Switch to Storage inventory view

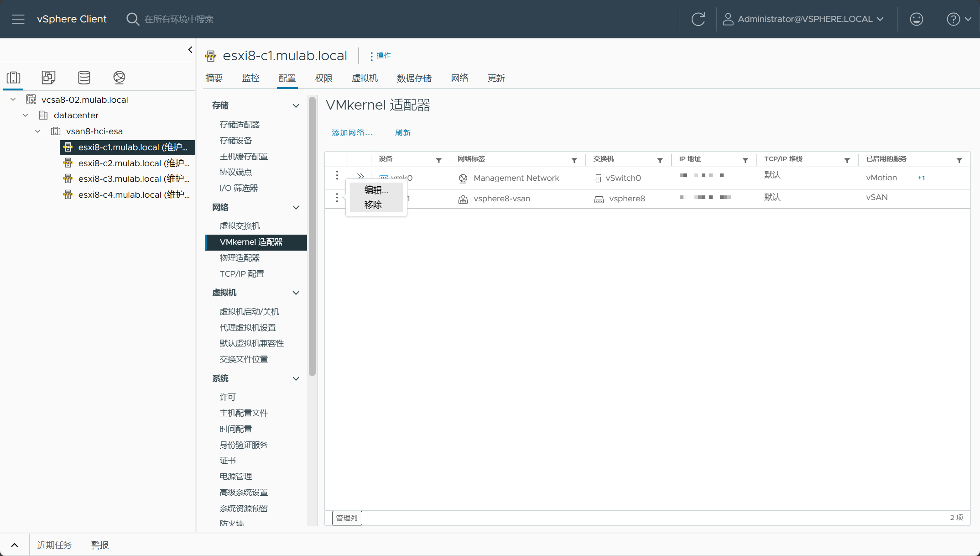tap(84, 78)
